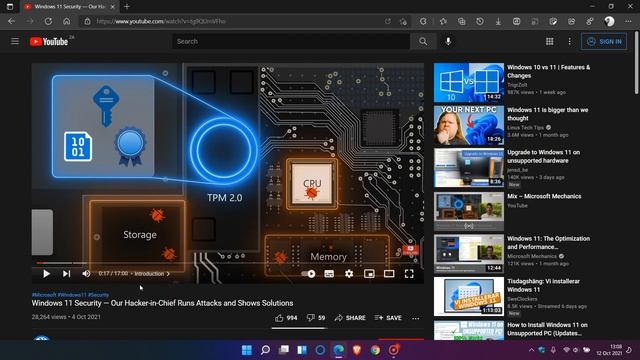Click the SIGN IN button
Image resolution: width=640 pixels, height=360 pixels.
[x=604, y=41]
